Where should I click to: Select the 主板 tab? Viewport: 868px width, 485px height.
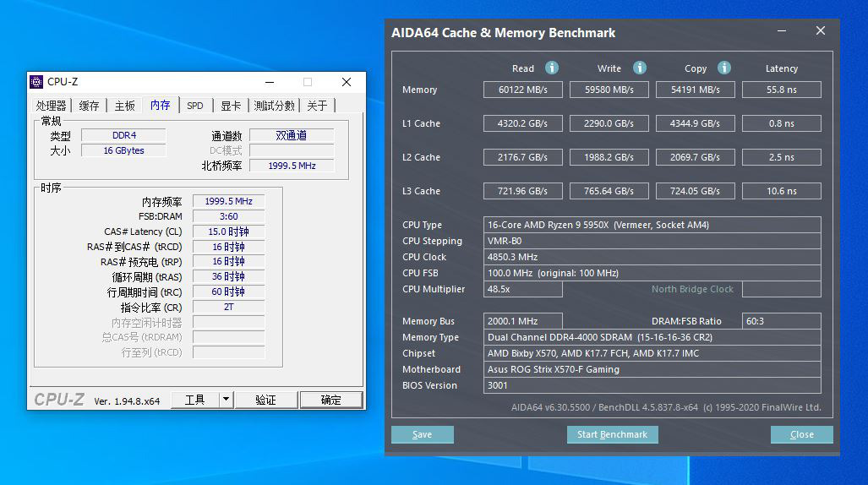click(124, 106)
